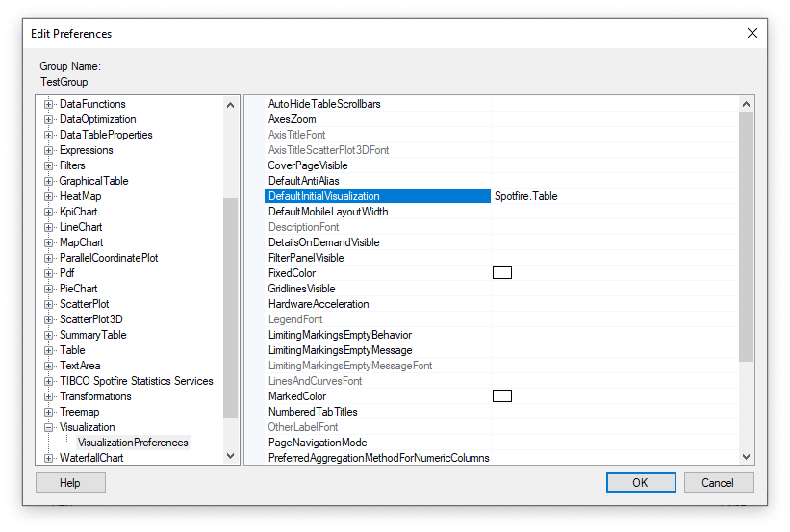Expand the DataTableProperties tree node
Image resolution: width=790 pixels, height=532 pixels.
48,135
